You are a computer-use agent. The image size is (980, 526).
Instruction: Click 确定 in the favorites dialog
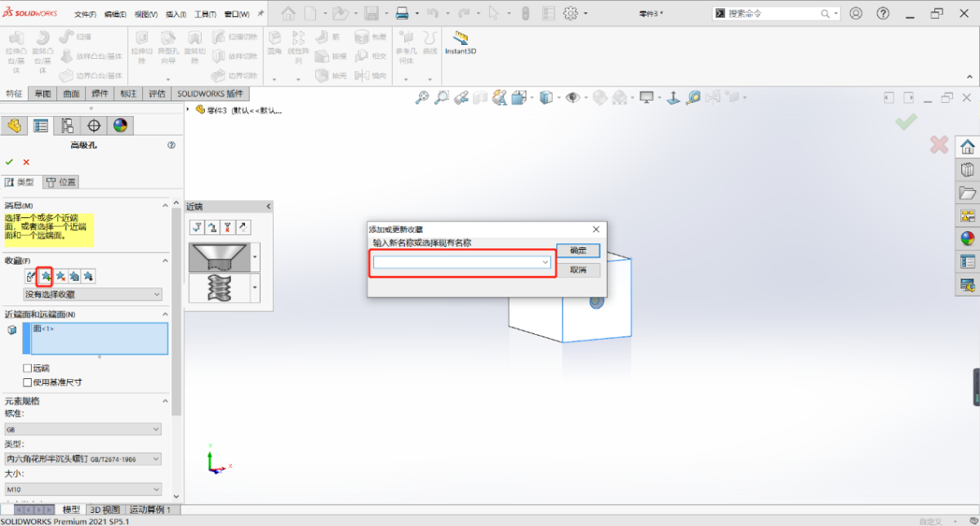[578, 251]
